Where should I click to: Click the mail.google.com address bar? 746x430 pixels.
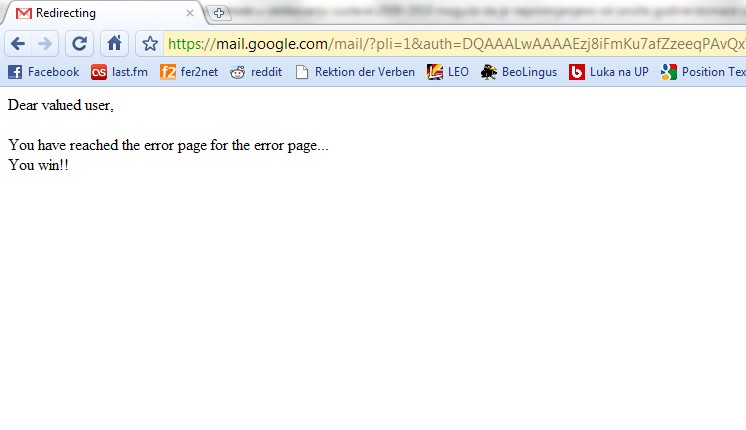tap(455, 44)
